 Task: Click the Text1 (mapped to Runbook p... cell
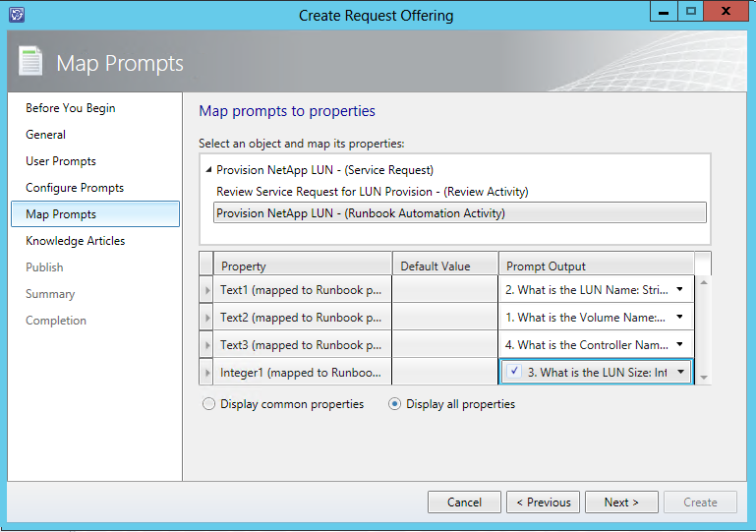coord(303,290)
